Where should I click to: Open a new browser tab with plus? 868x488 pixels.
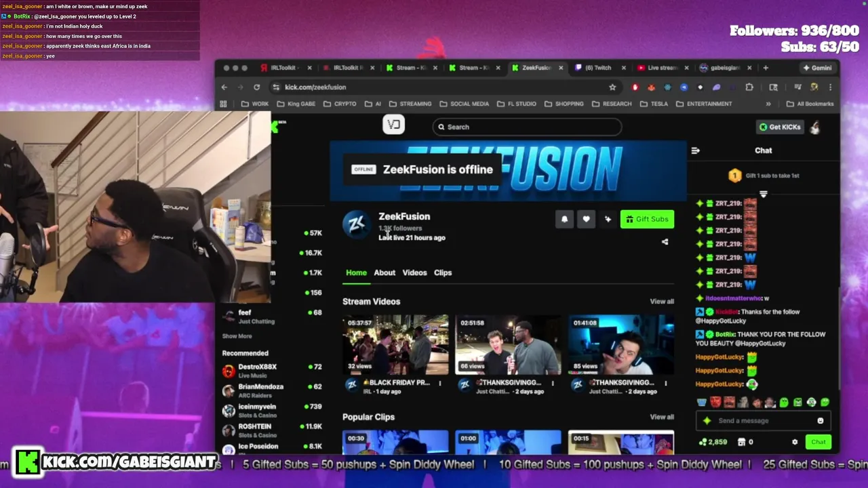tap(766, 68)
